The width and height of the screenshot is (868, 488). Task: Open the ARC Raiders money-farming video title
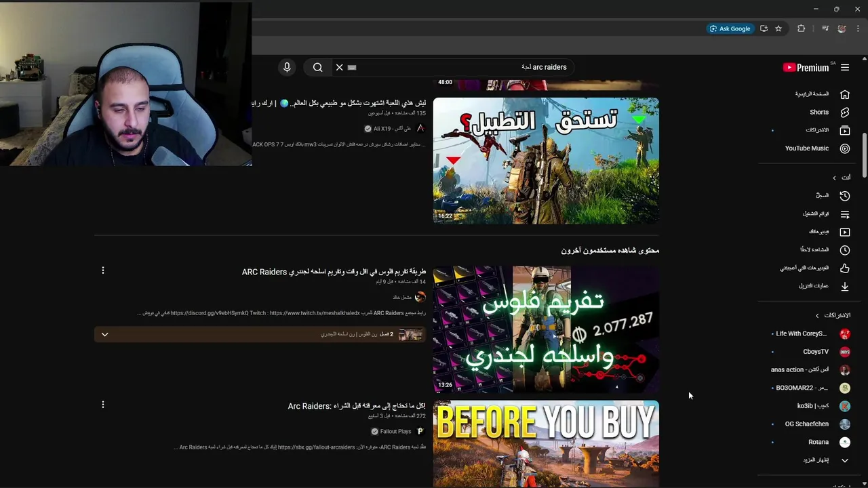coord(334,272)
